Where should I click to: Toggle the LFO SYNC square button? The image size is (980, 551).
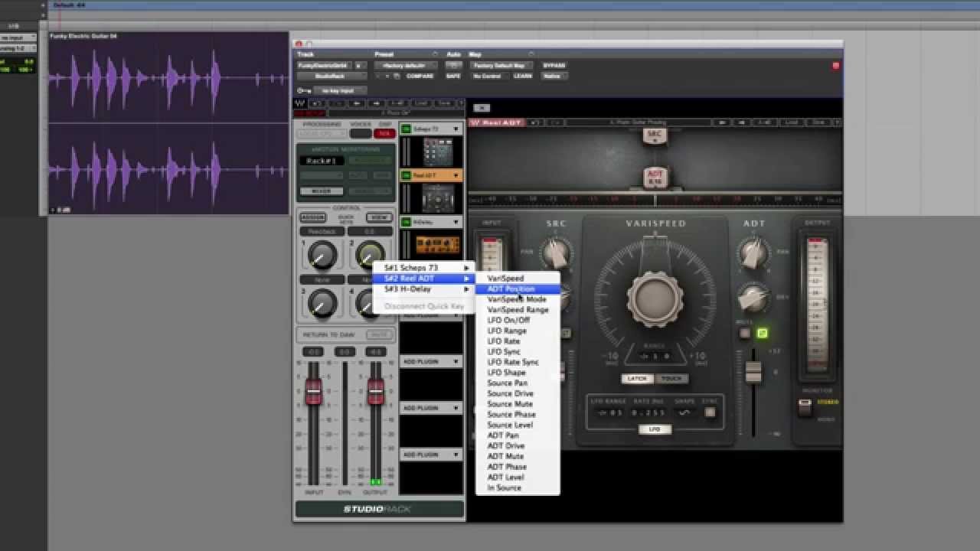[710, 412]
